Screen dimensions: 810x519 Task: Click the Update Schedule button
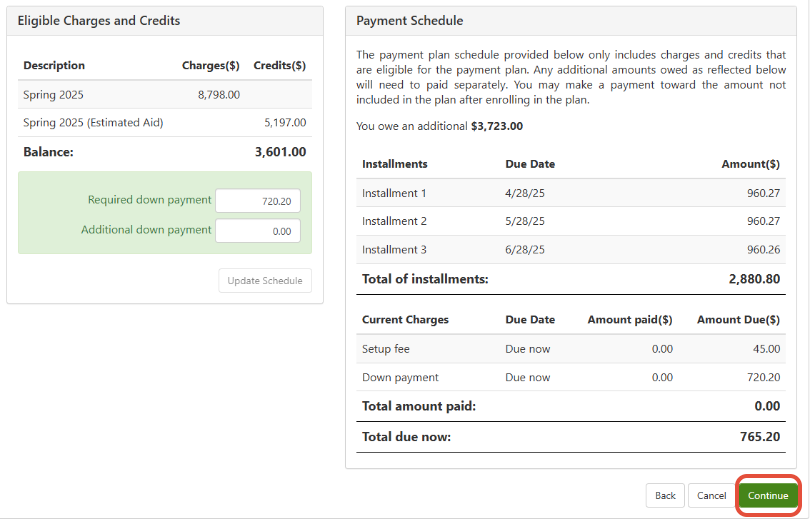265,280
